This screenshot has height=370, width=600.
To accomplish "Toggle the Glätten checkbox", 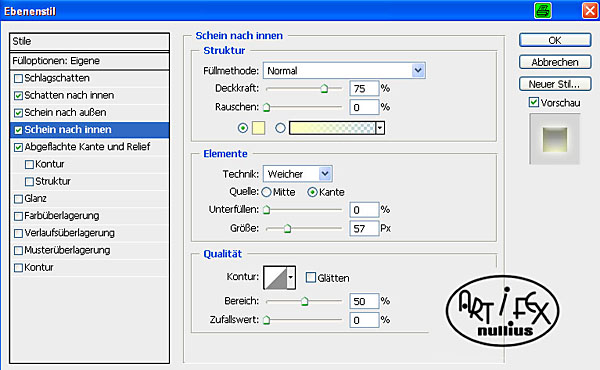I will click(311, 277).
